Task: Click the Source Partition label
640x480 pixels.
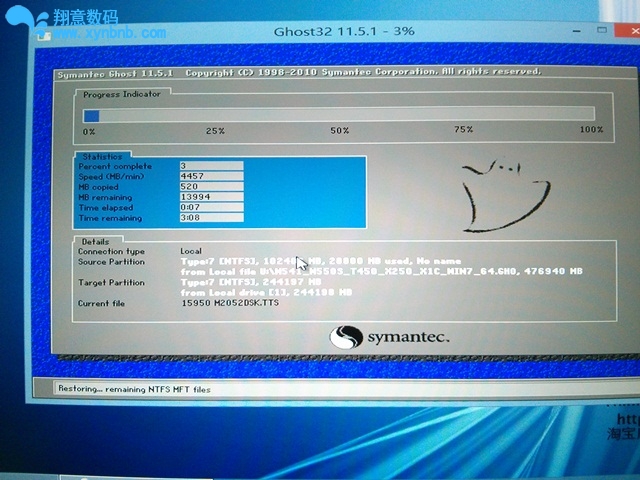Action: tap(111, 262)
